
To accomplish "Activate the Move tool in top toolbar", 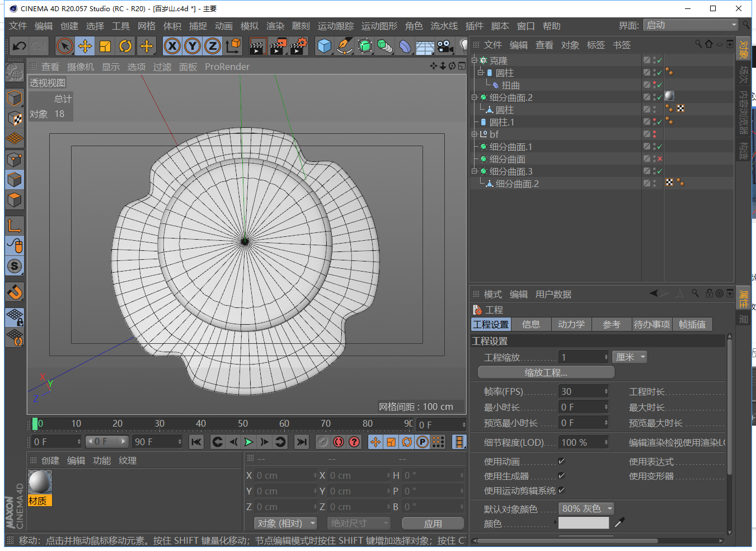I will [85, 46].
